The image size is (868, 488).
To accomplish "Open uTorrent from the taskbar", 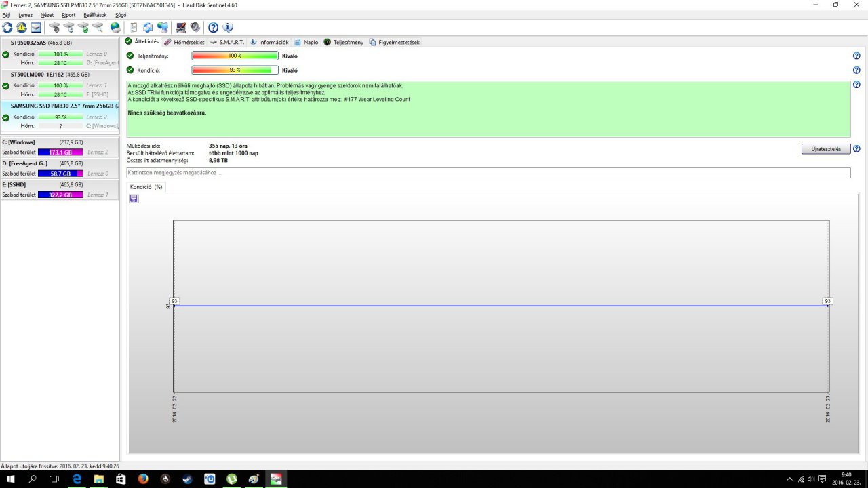I will [x=231, y=479].
